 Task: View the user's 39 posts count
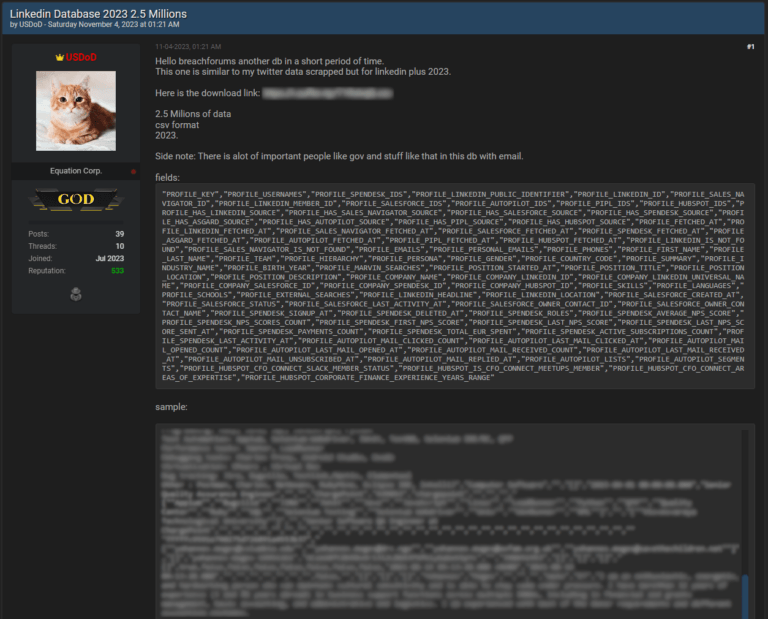pyautogui.click(x=120, y=234)
